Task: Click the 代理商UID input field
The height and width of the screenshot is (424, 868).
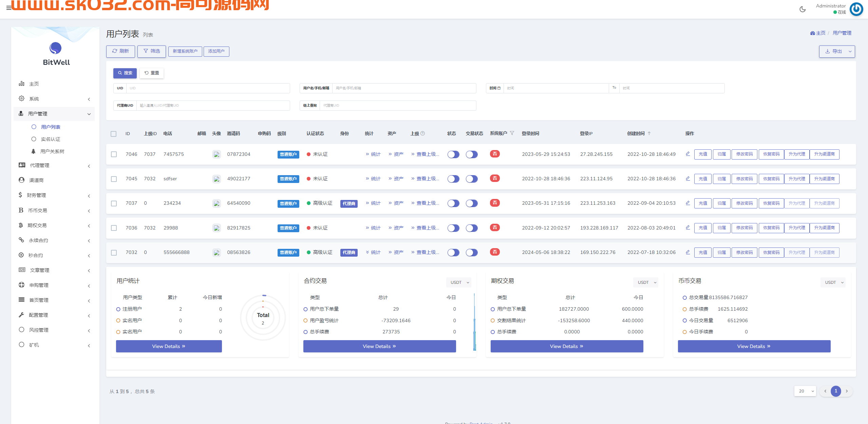Action: (x=213, y=106)
